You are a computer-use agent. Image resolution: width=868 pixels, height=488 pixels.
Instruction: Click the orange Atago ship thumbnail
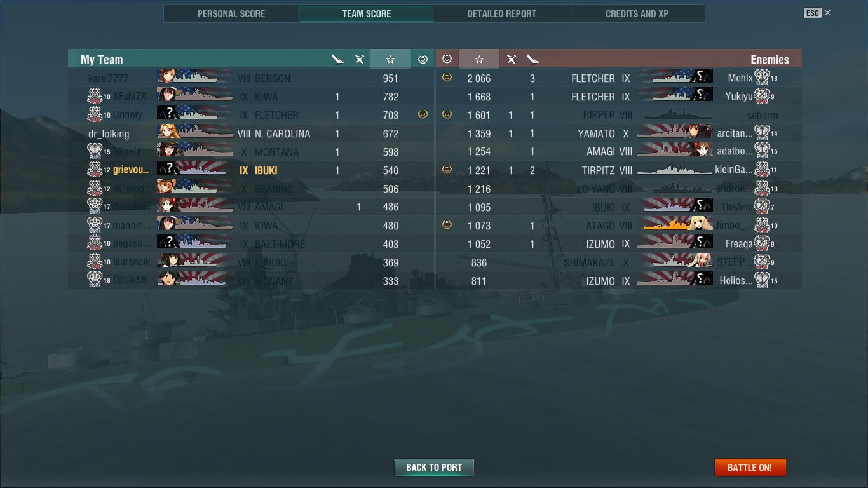pos(674,224)
